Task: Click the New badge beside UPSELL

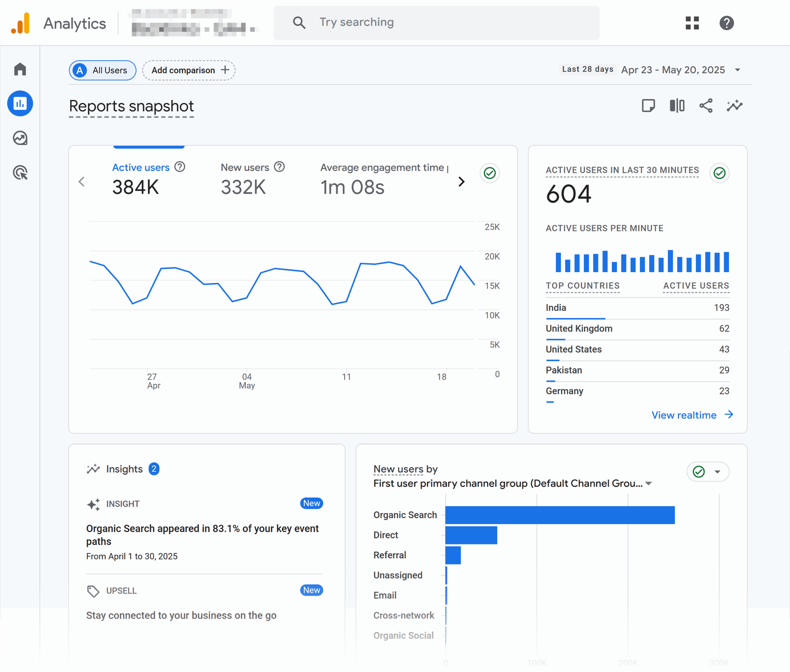Action: 311,590
